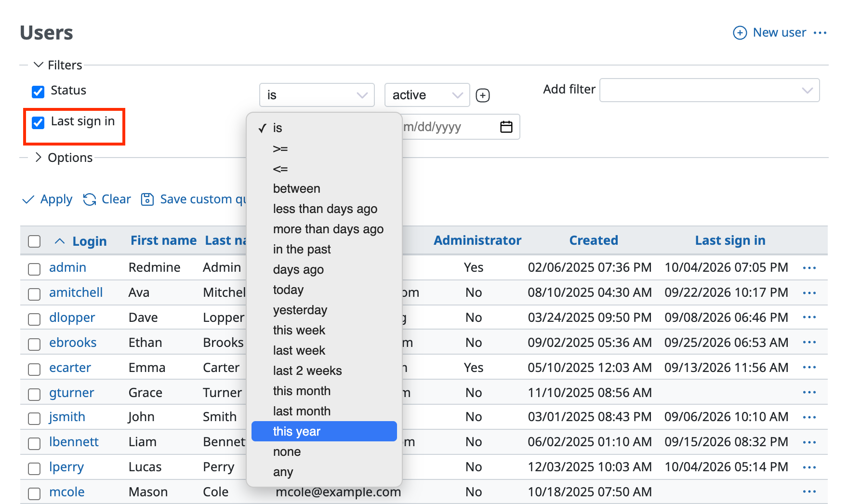Open actions menu for mcole row
Image resolution: width=848 pixels, height=504 pixels.
point(809,491)
